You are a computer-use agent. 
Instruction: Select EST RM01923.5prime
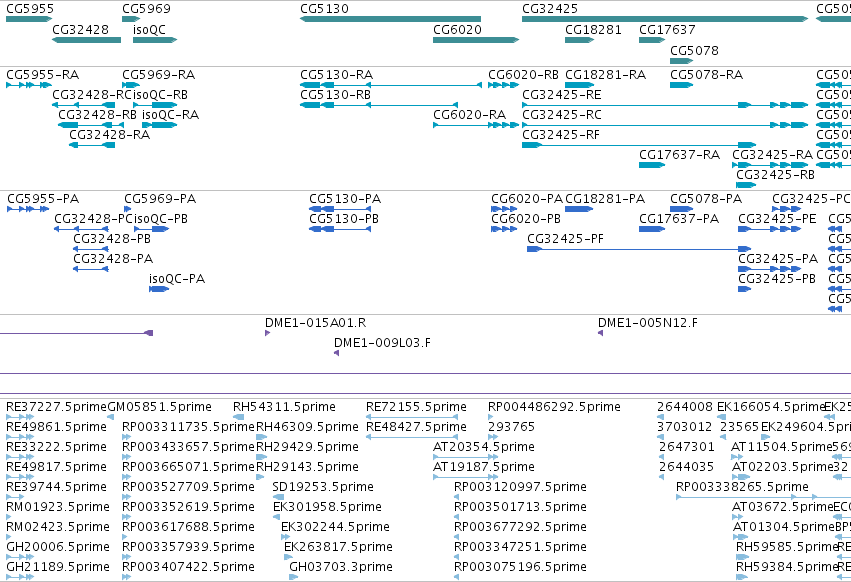coord(58,508)
